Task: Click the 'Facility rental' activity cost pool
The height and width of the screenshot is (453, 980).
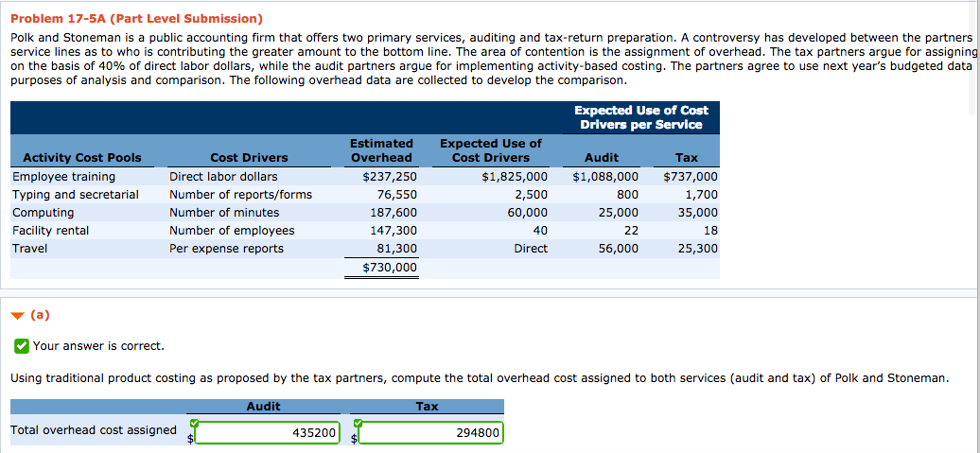Action: (x=51, y=231)
